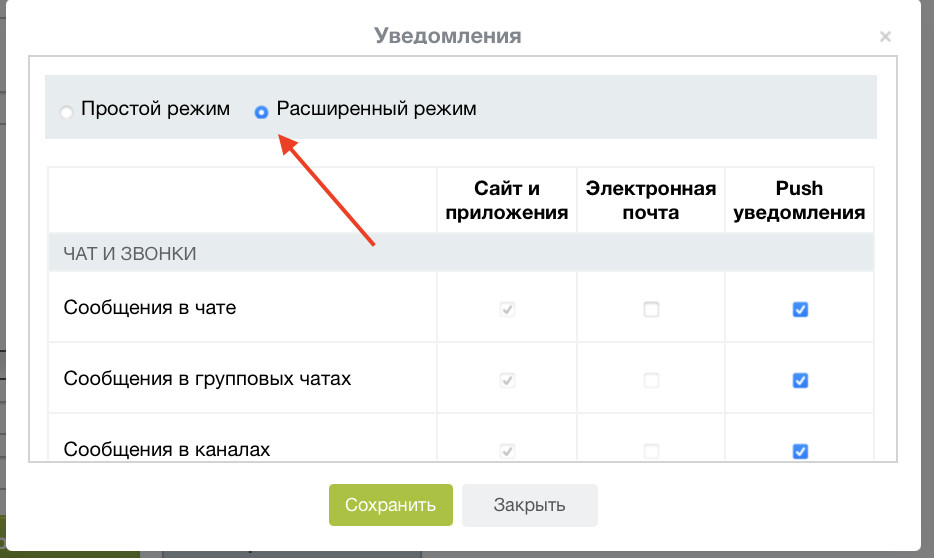Click the green Сохранить button
This screenshot has width=934, height=558.
coord(390,505)
